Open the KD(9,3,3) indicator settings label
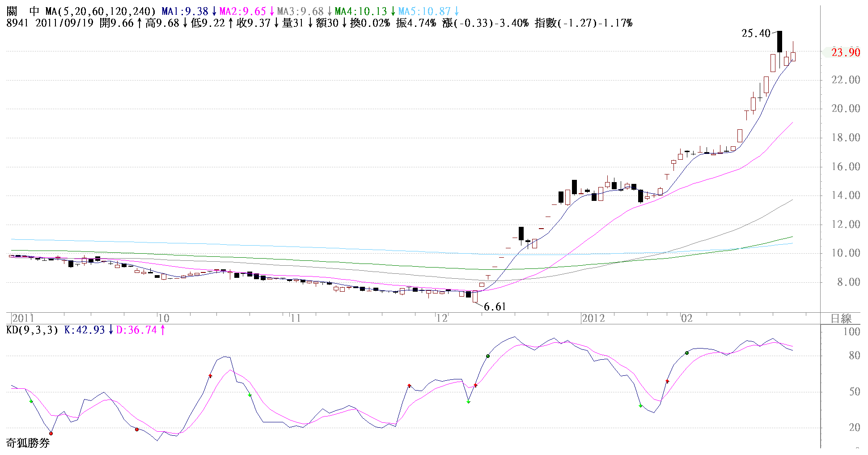This screenshot has height=455, width=868. [x=32, y=330]
